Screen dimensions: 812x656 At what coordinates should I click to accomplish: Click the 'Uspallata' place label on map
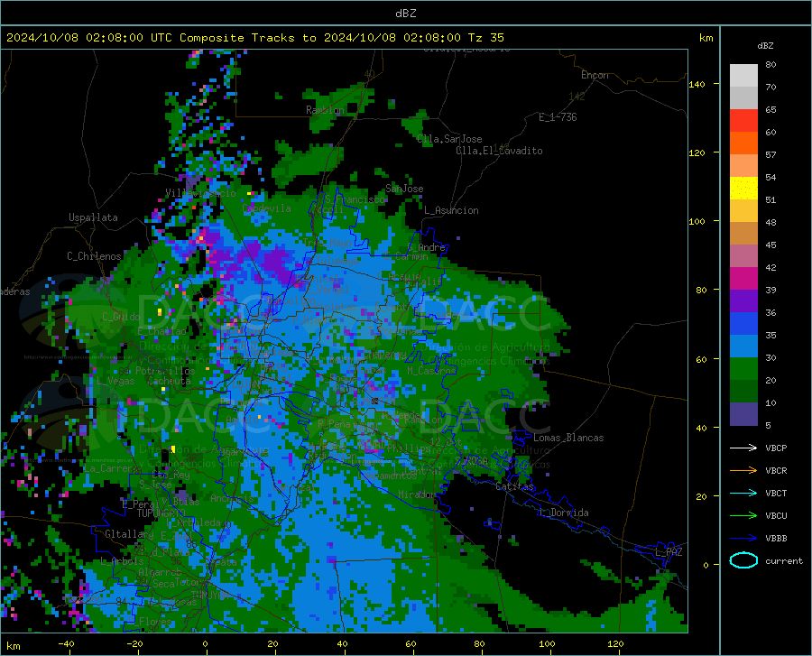[x=93, y=217]
